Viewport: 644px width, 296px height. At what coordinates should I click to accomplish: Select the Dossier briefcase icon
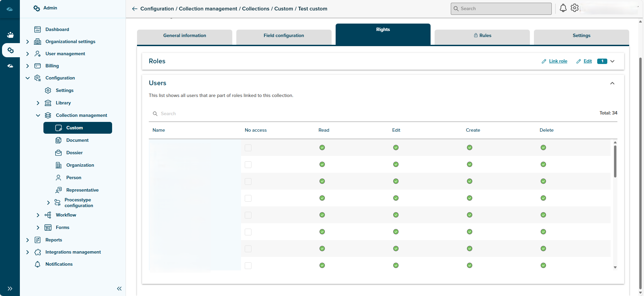[x=59, y=153]
